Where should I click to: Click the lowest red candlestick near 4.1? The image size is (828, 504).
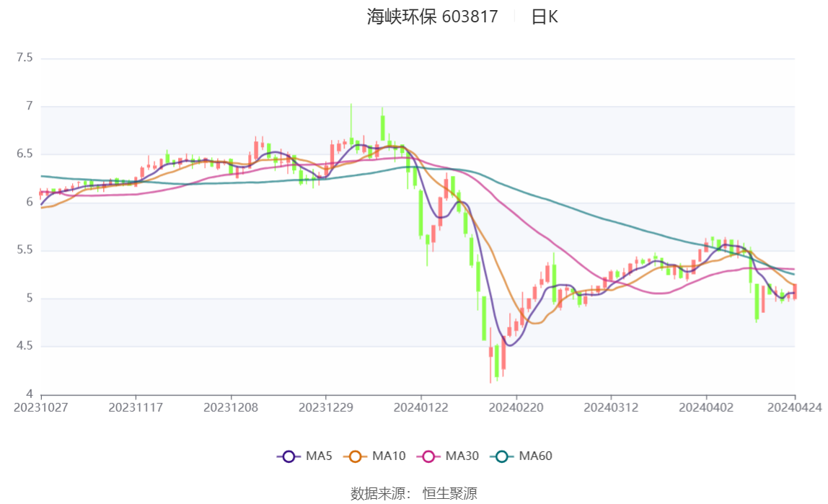[x=490, y=353]
